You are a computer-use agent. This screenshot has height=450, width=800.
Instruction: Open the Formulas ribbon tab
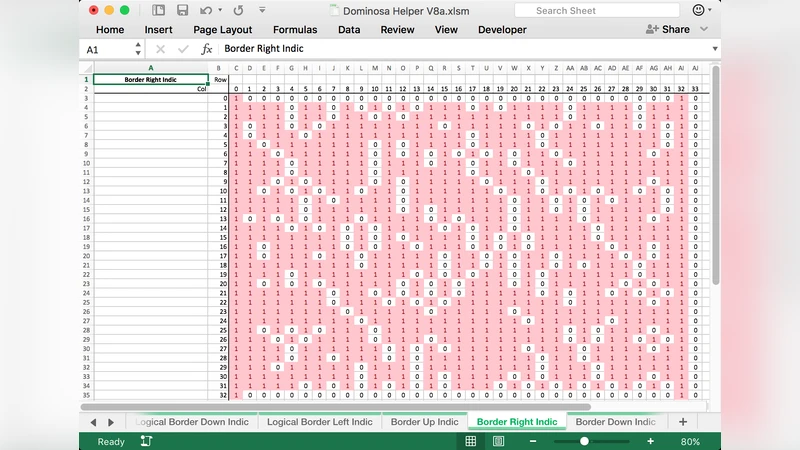[294, 30]
